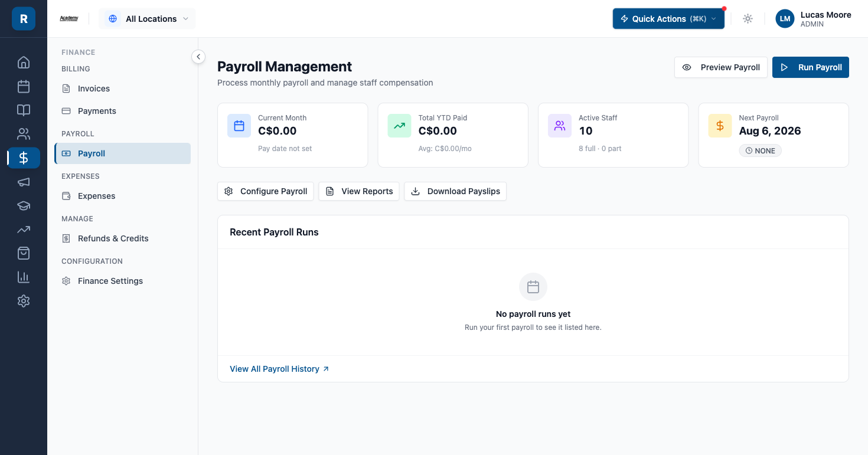Viewport: 868px width, 455px height.
Task: Open the Quick Actions dropdown
Action: (668, 19)
